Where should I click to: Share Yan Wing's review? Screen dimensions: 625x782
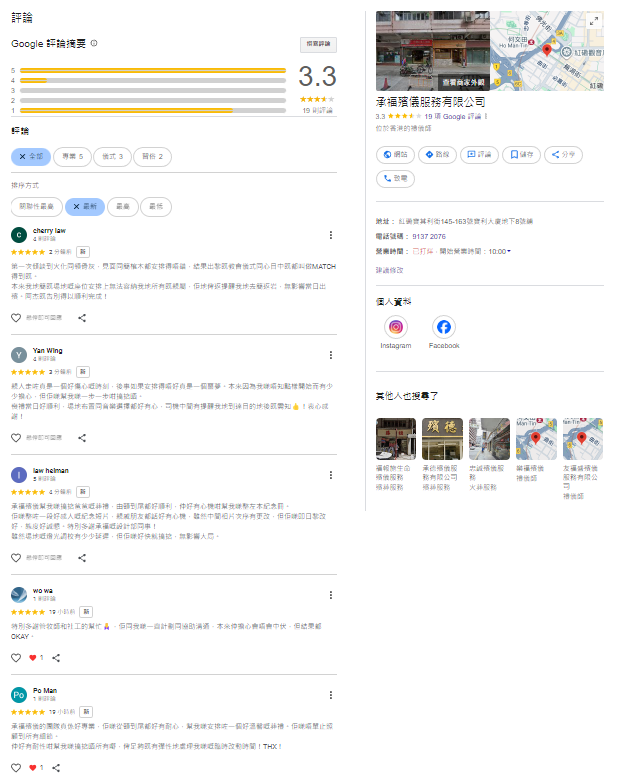pyautogui.click(x=82, y=438)
